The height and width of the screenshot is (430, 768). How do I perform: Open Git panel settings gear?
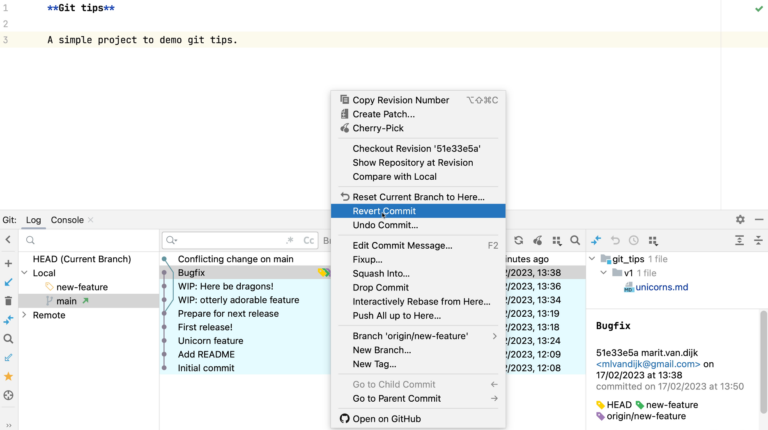740,219
